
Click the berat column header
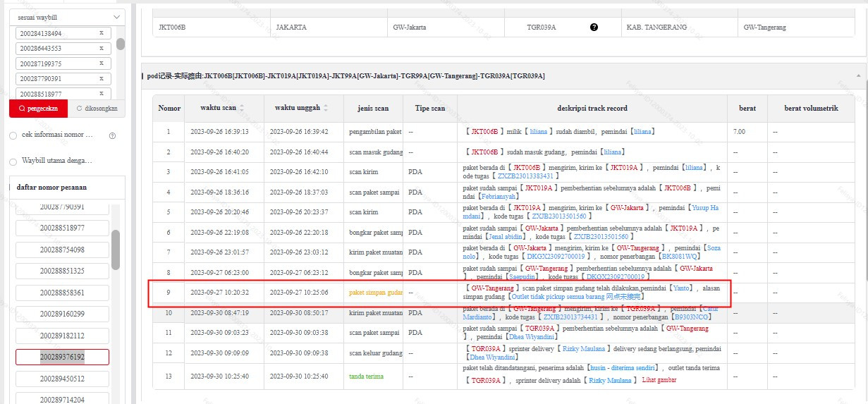coord(747,109)
